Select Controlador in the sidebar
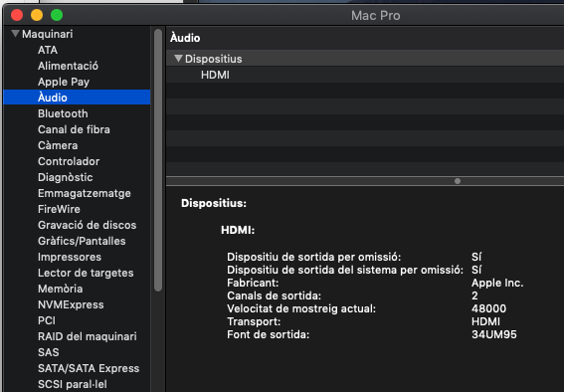Screen dimensions: 564x392 click(x=69, y=161)
